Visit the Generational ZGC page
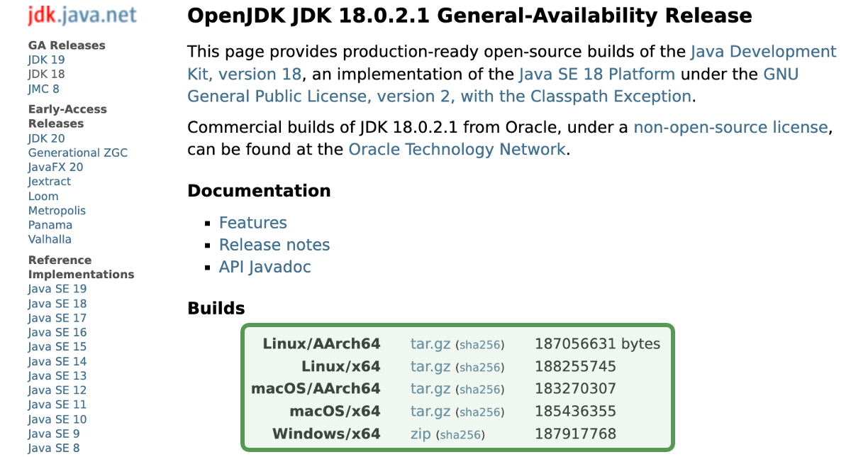 (78, 153)
